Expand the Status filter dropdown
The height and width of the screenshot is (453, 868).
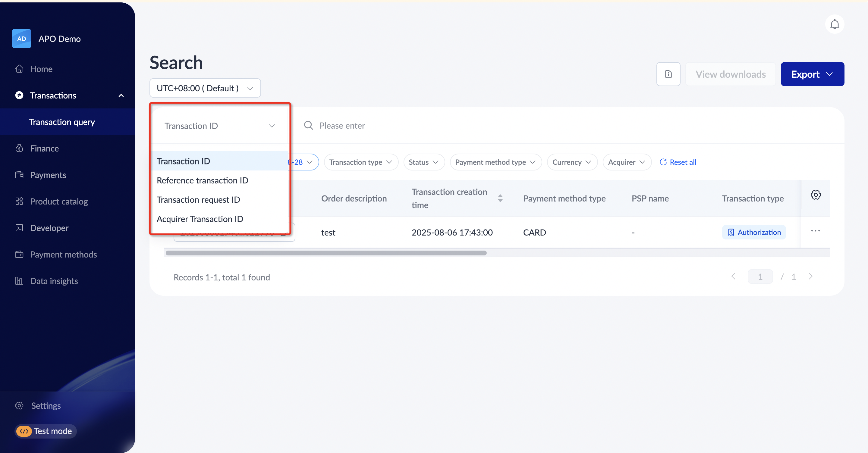[x=423, y=162]
